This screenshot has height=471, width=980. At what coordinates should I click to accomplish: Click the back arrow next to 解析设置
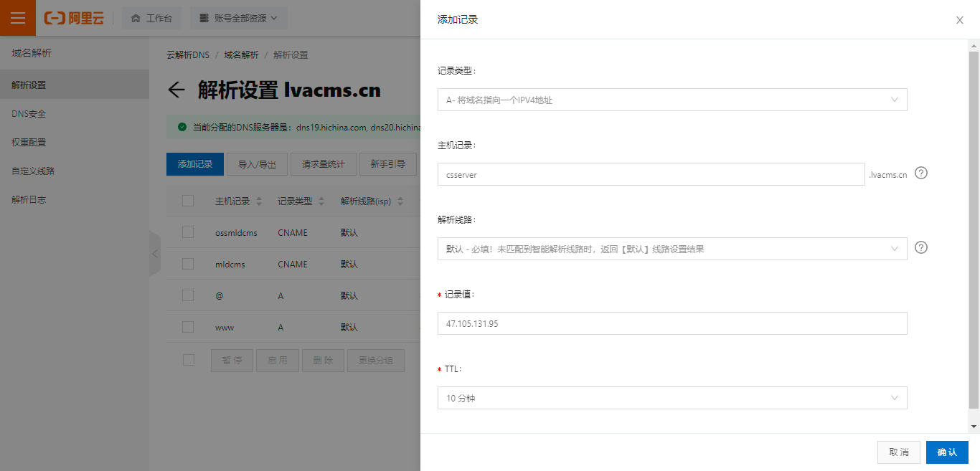pyautogui.click(x=176, y=90)
